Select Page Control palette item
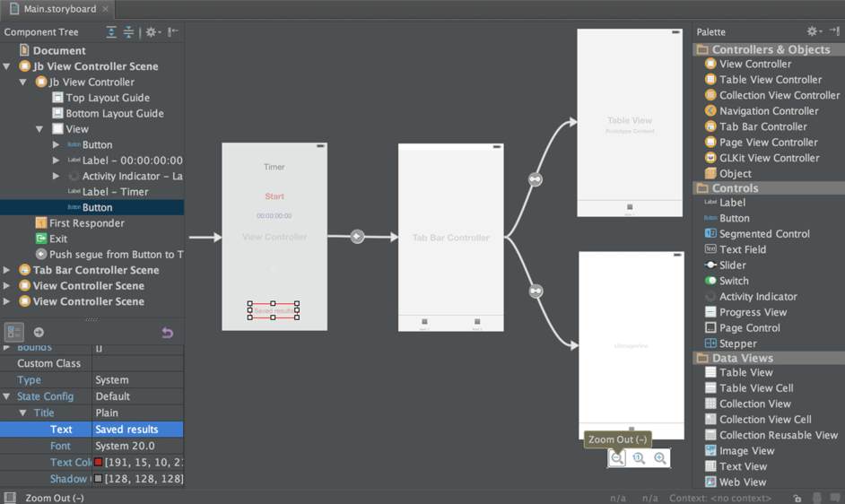Viewport: 845px width, 504px height. (x=742, y=327)
